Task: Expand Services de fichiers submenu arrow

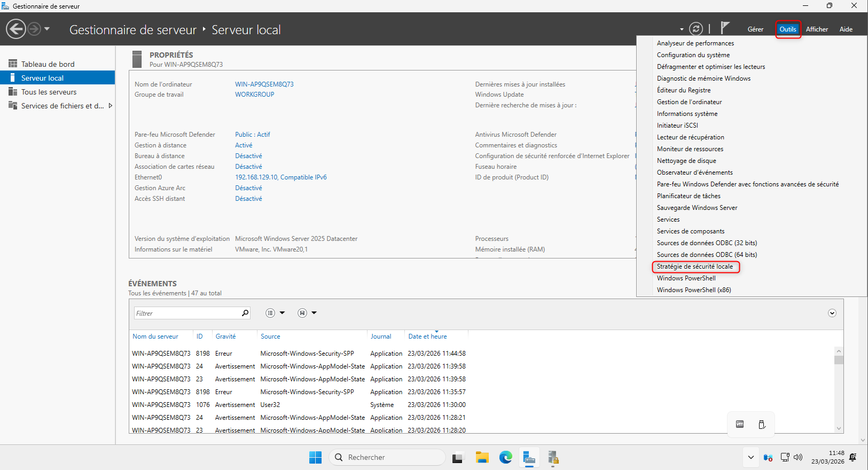Action: coord(110,106)
